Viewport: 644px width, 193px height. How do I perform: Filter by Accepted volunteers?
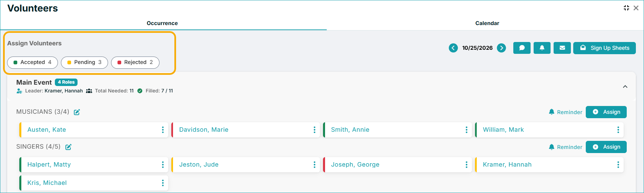point(33,62)
